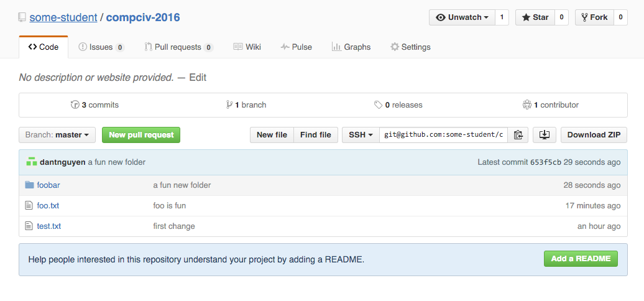
Task: Click the clone in desktop icon
Action: 544,135
